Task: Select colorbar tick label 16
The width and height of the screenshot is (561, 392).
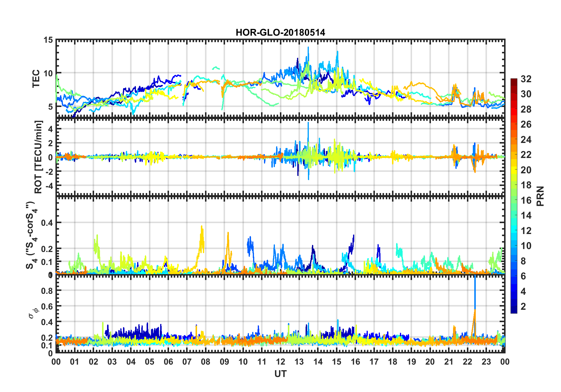Action: coord(526,200)
